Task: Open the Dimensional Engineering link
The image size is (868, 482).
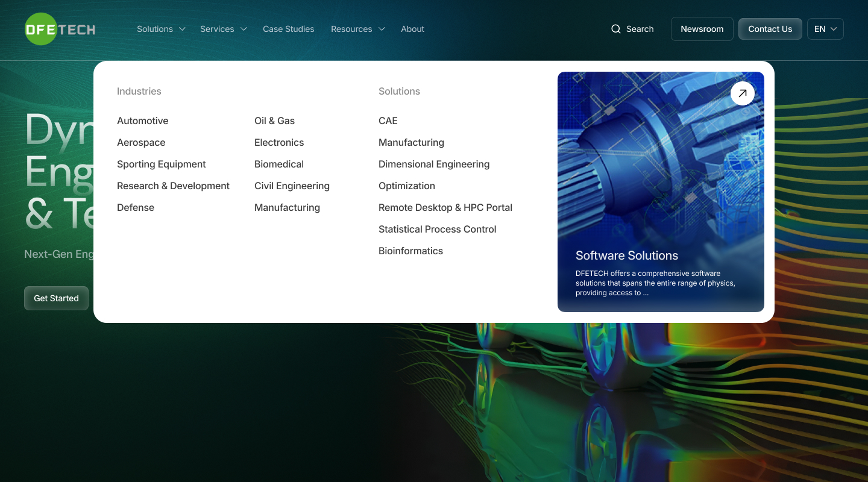Action: 434,164
